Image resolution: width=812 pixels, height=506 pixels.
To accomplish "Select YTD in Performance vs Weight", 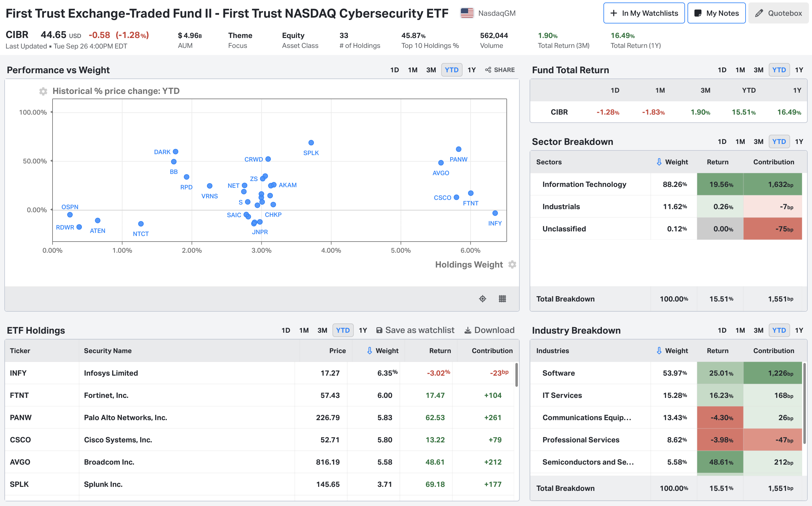I will coord(451,70).
